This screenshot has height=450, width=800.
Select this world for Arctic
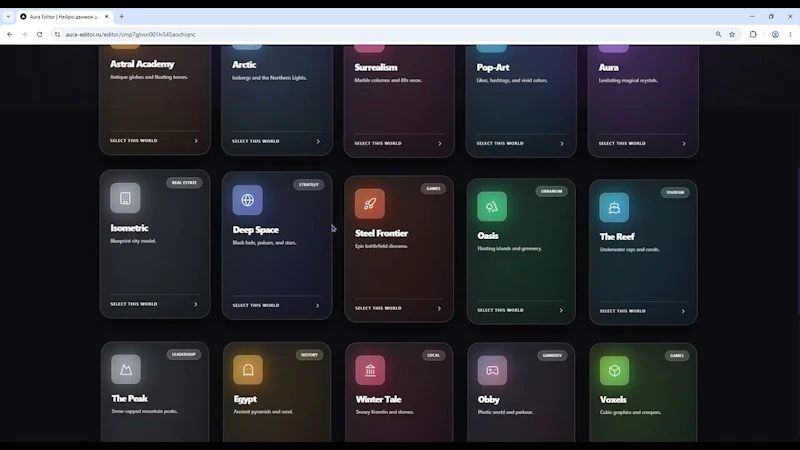click(256, 141)
